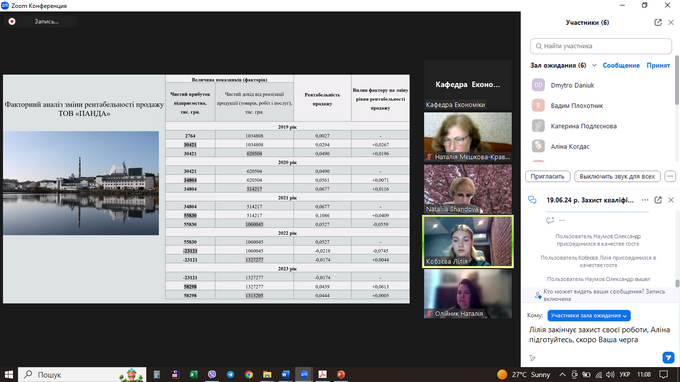Viewport: 680px width, 382px height.
Task: Open Telegram from the taskbar
Action: (230, 375)
